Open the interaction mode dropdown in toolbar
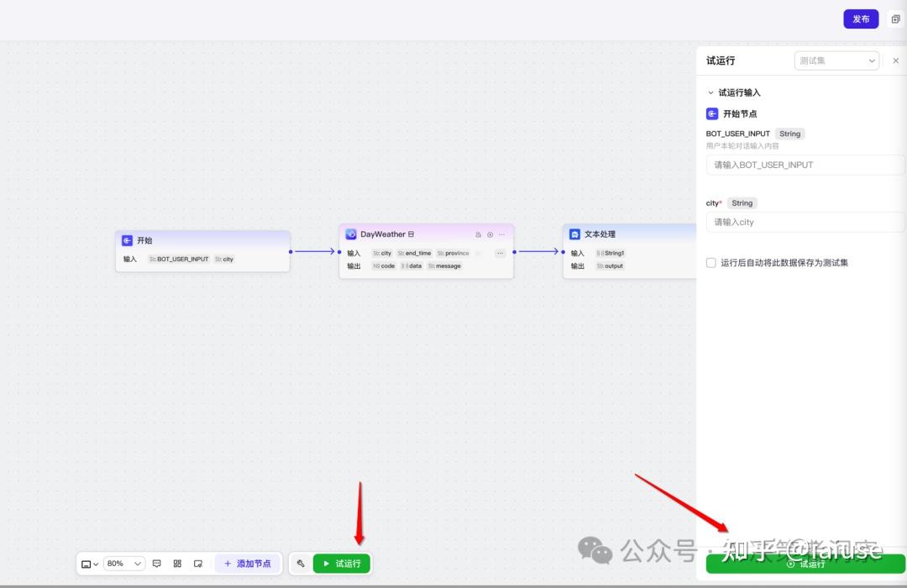The width and height of the screenshot is (907, 588). 90,564
